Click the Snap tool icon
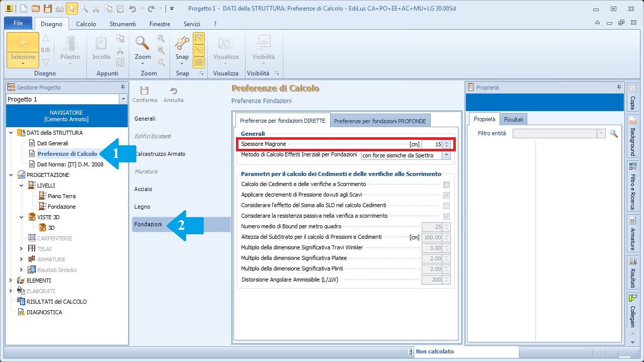 pyautogui.click(x=182, y=44)
